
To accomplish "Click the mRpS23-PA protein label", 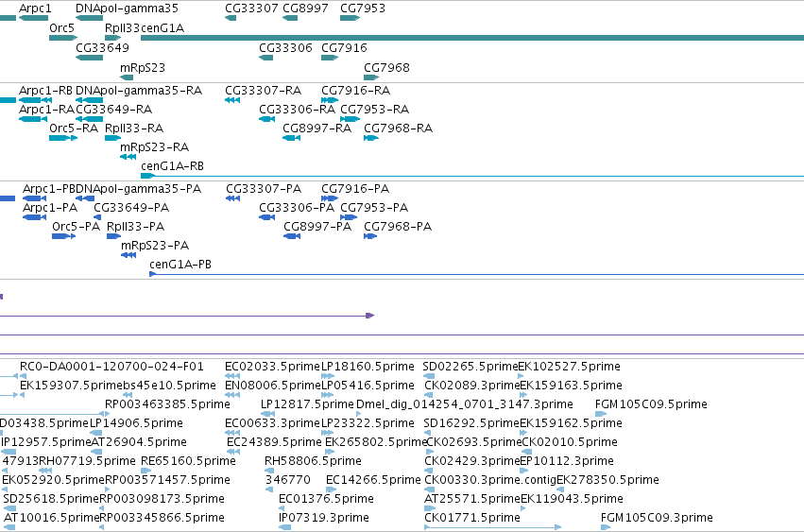I will 155,246.
